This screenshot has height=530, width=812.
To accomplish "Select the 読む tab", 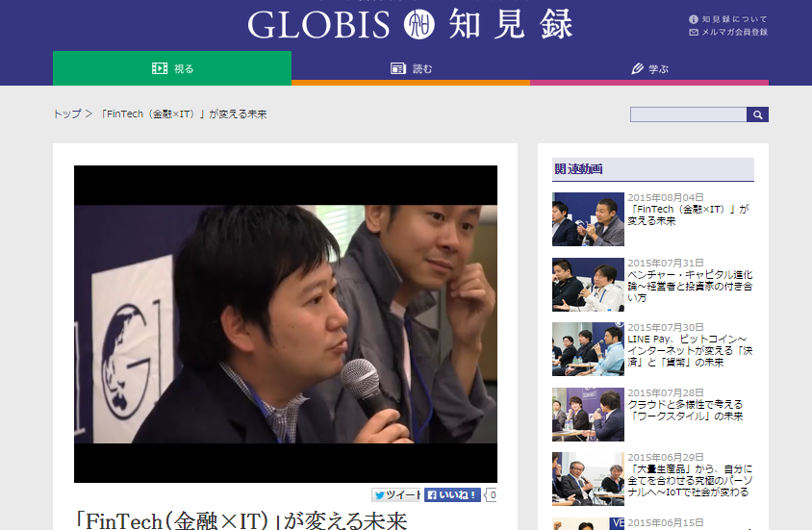I will click(x=411, y=68).
